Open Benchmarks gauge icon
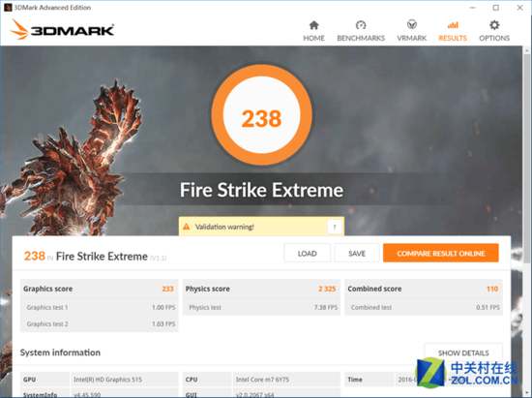 pyautogui.click(x=361, y=25)
